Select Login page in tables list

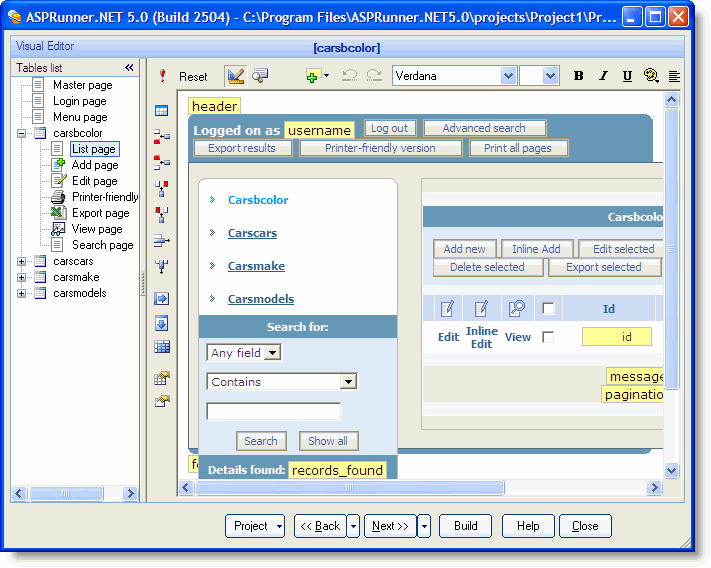pyautogui.click(x=80, y=101)
